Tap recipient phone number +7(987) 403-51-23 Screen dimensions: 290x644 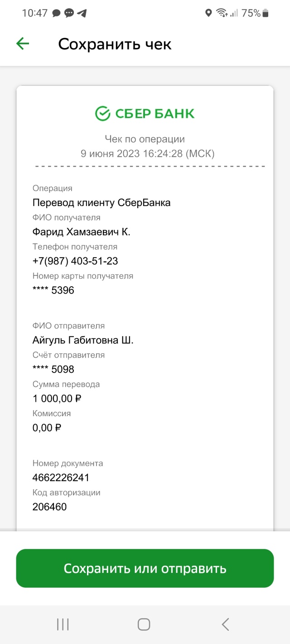tap(75, 261)
